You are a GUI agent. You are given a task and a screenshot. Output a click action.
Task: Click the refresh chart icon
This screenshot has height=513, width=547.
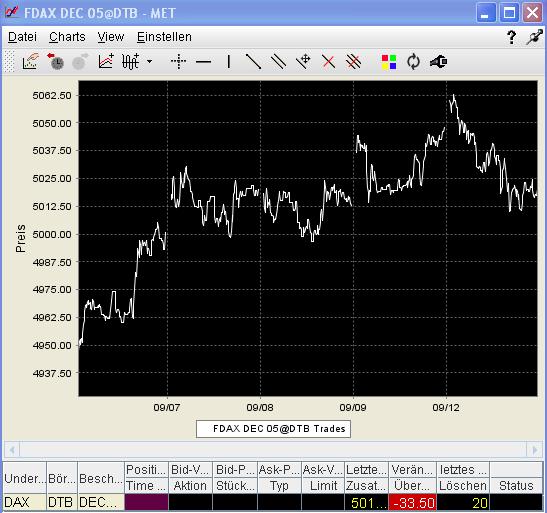[413, 62]
